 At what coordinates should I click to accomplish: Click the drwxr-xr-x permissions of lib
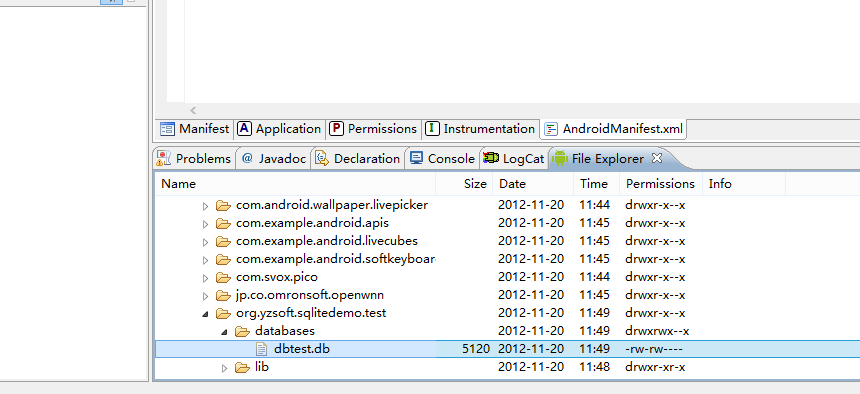655,367
